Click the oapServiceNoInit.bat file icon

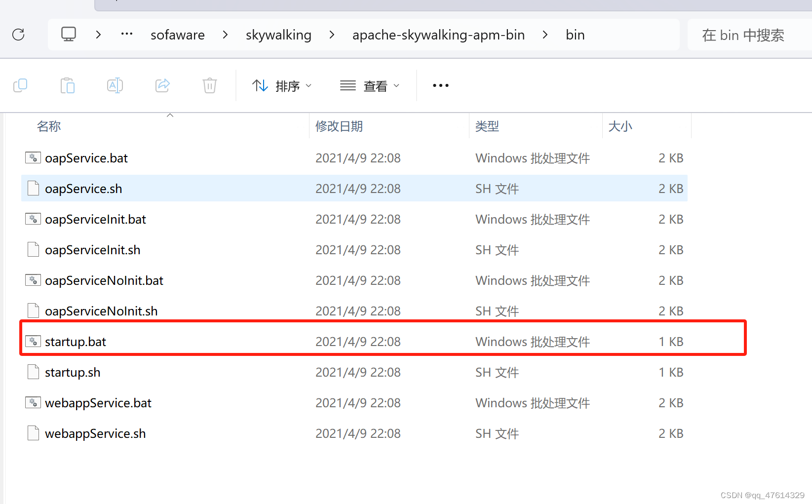click(33, 280)
